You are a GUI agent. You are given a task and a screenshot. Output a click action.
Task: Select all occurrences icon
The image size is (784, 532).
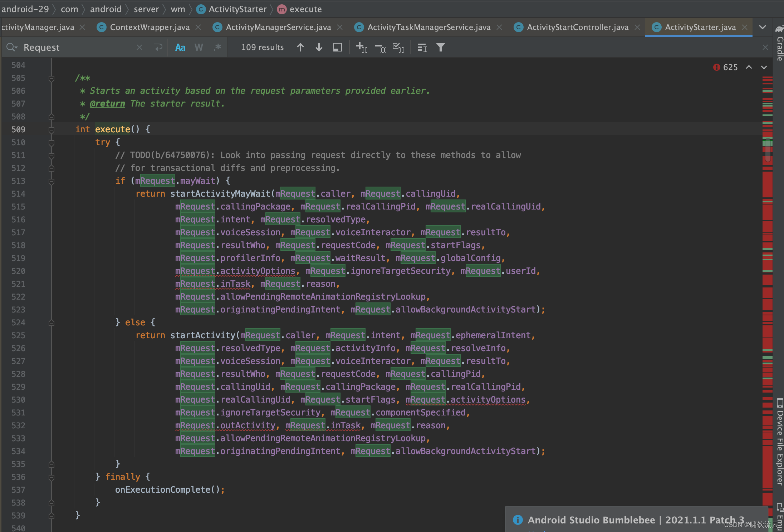point(398,47)
